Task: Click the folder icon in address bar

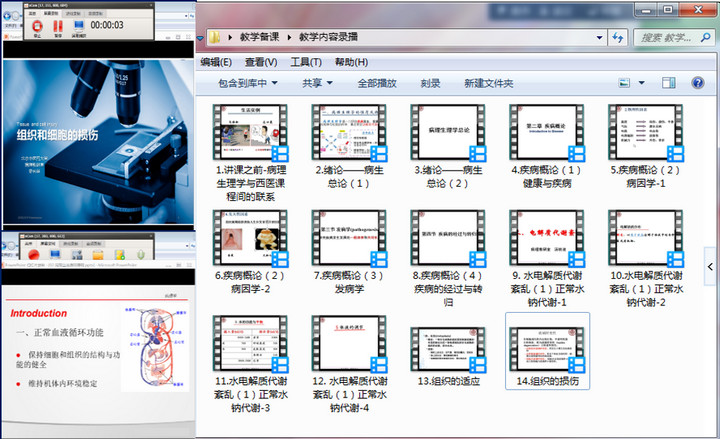Action: (215, 37)
